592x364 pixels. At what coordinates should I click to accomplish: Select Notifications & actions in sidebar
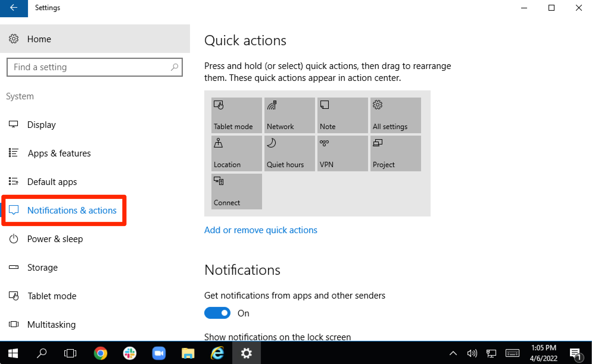tap(95, 210)
